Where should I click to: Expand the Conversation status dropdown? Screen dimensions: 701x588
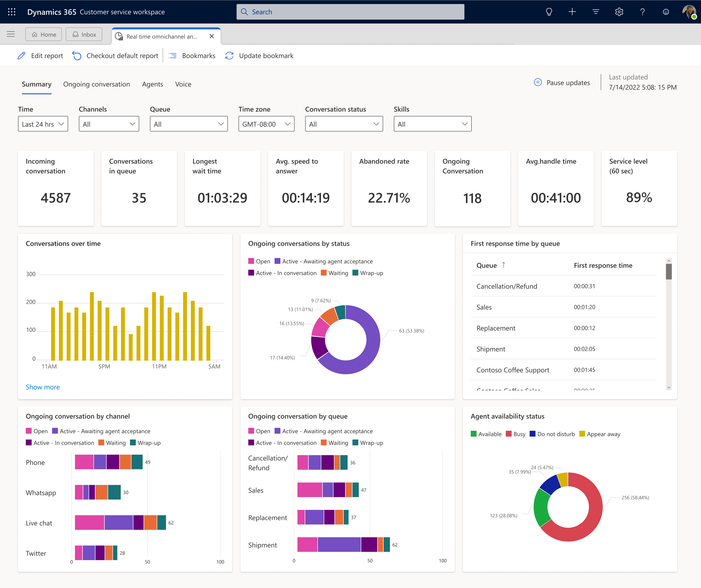pos(343,124)
